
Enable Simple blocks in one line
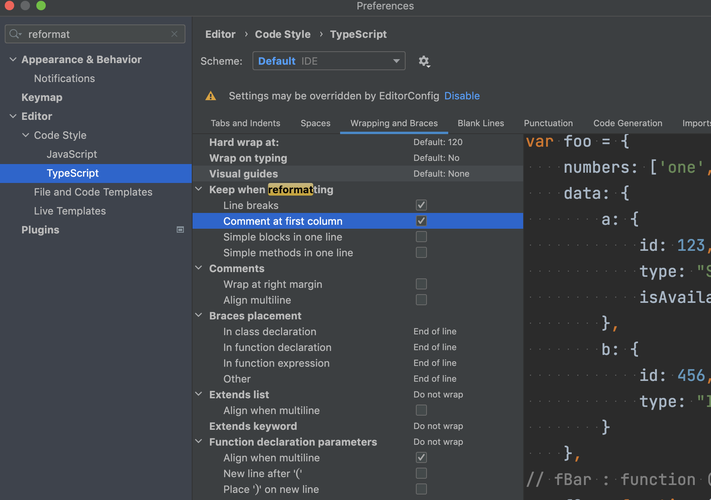click(x=421, y=237)
